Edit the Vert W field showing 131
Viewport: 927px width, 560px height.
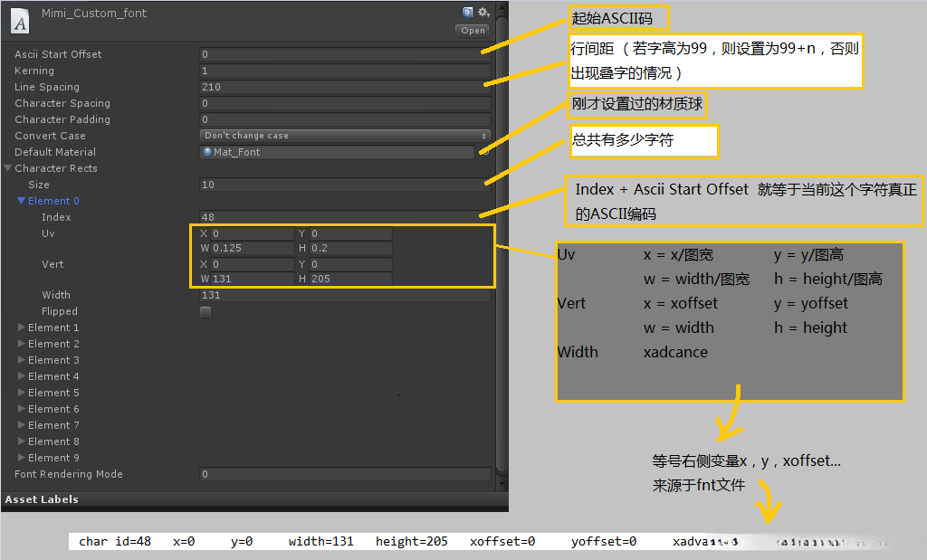[253, 279]
